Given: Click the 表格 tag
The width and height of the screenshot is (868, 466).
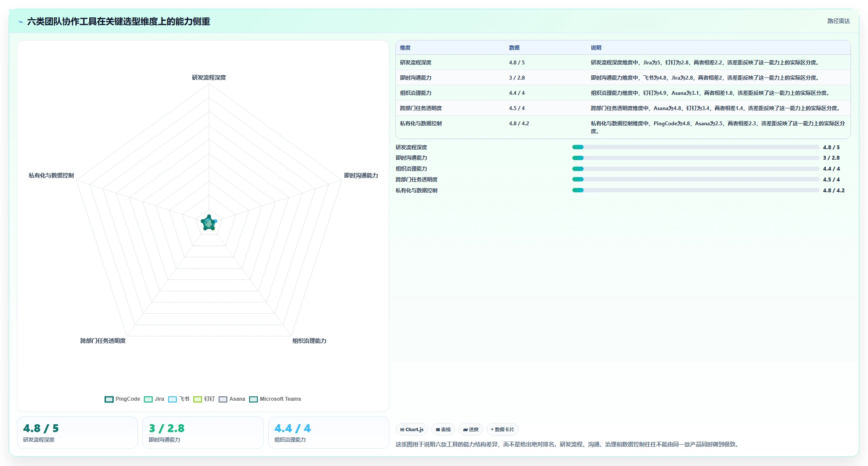Looking at the screenshot, I should tap(443, 429).
